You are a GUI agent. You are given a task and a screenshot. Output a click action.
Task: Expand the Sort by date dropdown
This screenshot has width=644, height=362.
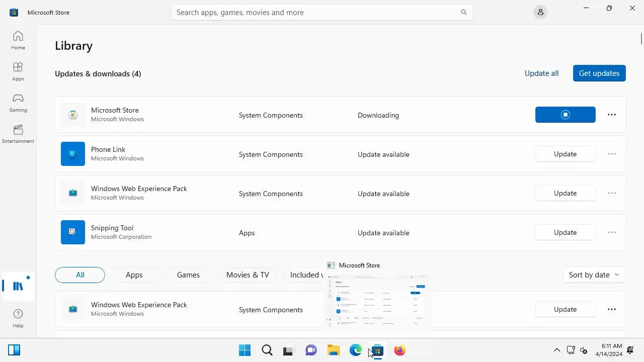coord(594,275)
